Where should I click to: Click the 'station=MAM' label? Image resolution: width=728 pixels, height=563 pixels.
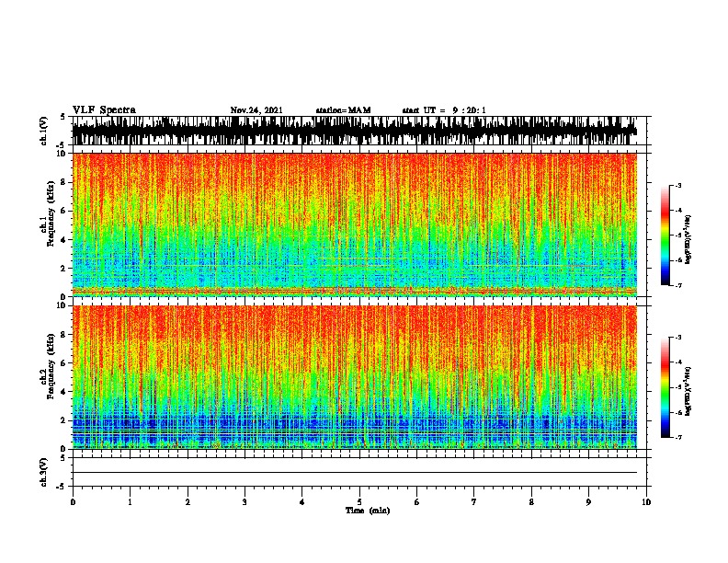(343, 110)
